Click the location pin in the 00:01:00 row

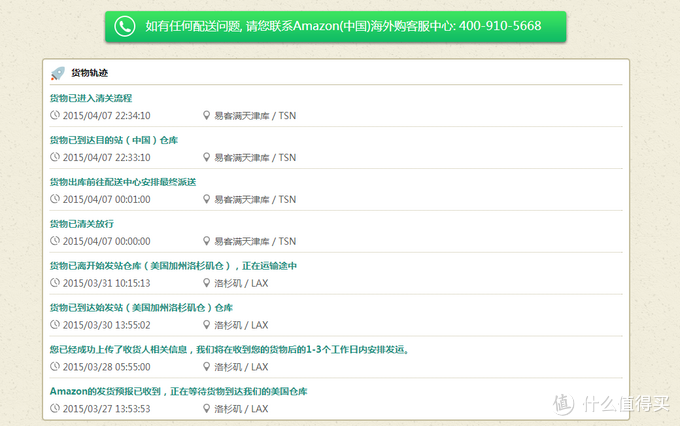point(206,199)
